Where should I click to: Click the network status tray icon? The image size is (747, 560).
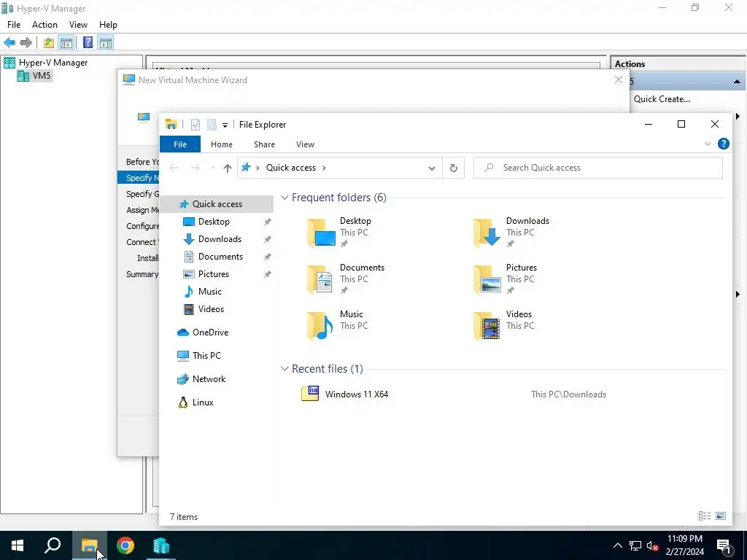click(635, 545)
